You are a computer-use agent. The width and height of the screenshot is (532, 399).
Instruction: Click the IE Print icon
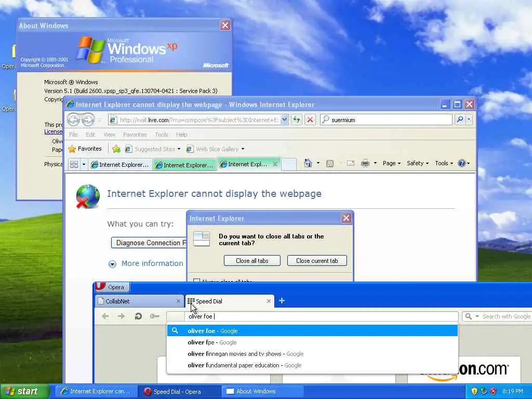(x=365, y=164)
